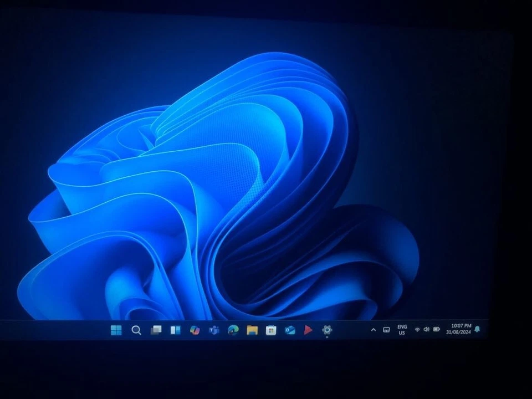532x399 pixels.
Task: Launch Microsoft Edge
Action: [233, 330]
